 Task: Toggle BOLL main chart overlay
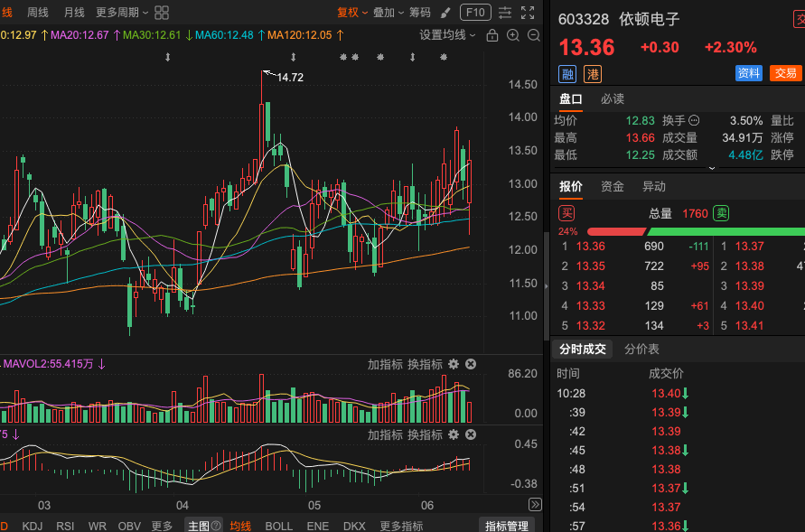(279, 526)
